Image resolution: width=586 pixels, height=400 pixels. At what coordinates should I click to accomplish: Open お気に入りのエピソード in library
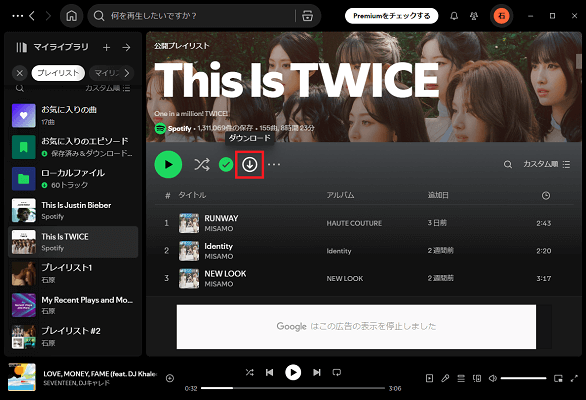pyautogui.click(x=73, y=147)
